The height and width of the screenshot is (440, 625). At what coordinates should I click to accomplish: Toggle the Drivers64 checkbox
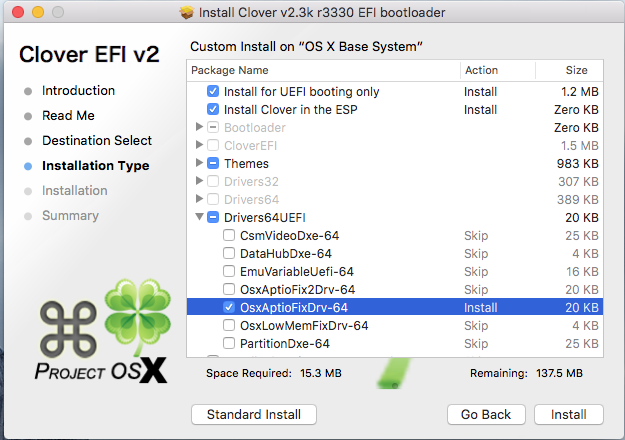tap(213, 199)
